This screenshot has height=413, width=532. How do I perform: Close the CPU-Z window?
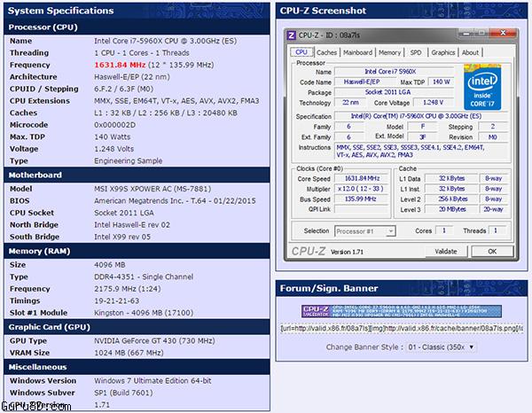[x=503, y=33]
